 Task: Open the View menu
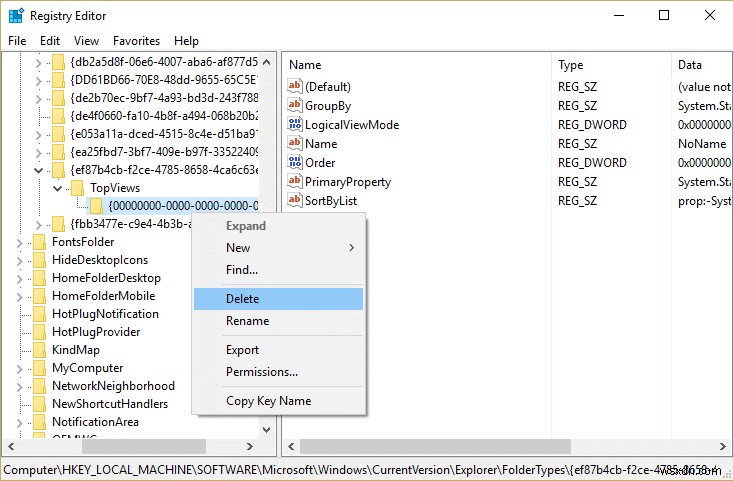click(x=86, y=41)
